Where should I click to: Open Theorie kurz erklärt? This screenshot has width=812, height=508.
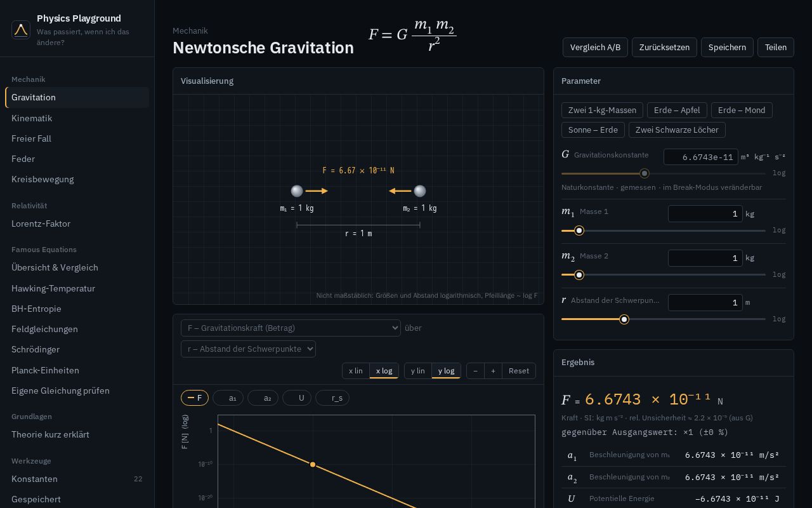click(x=77, y=434)
